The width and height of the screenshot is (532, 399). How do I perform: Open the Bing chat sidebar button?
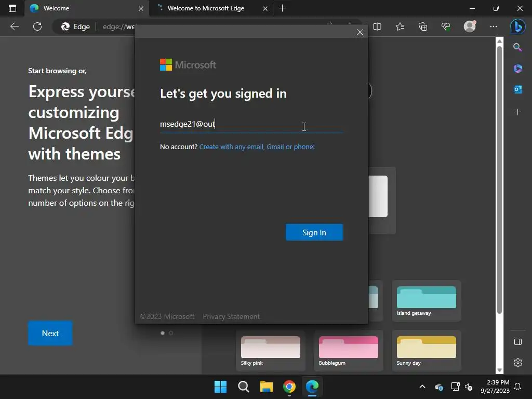coord(518,26)
